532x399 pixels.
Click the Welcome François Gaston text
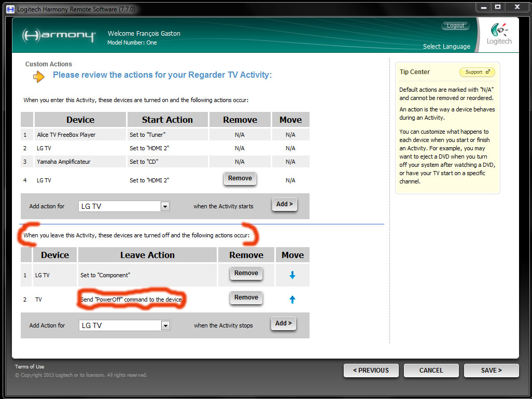[144, 34]
